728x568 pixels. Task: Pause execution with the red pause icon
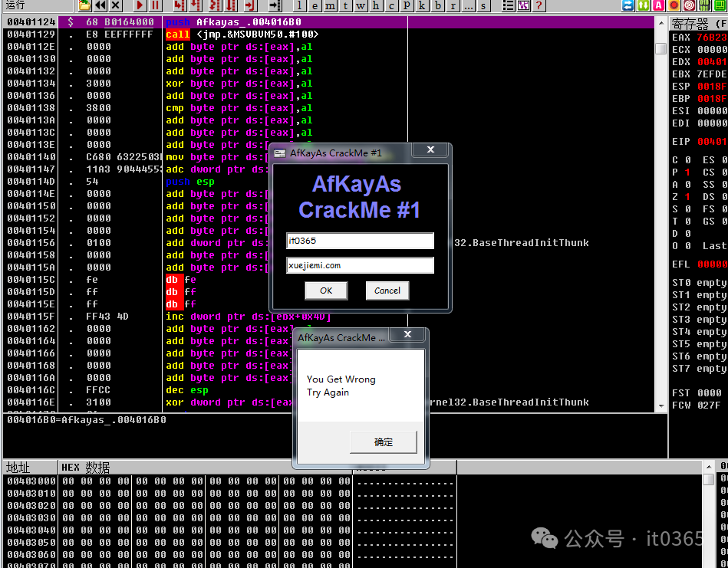pos(156,5)
